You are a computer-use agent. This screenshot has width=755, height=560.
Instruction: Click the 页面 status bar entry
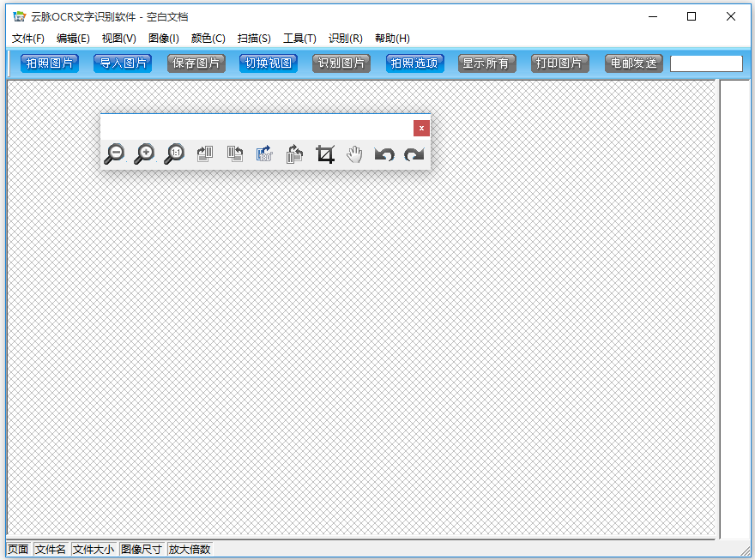(x=18, y=550)
